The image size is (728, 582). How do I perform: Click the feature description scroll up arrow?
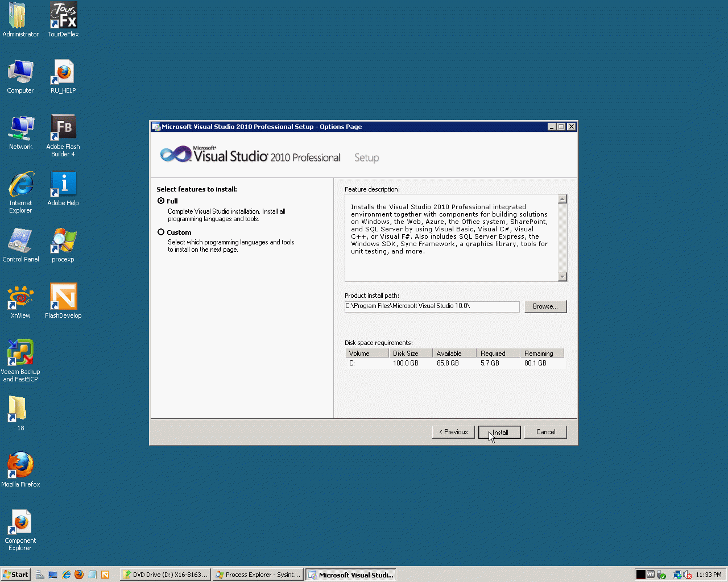click(562, 199)
